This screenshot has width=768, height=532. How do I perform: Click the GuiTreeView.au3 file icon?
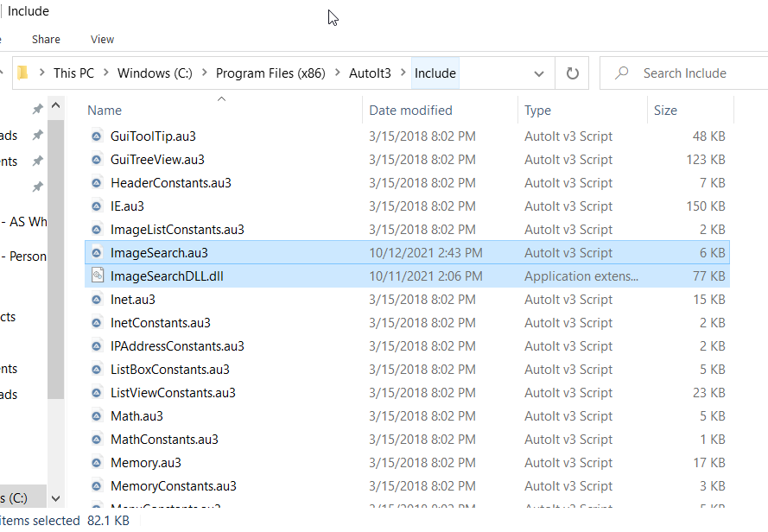click(97, 160)
